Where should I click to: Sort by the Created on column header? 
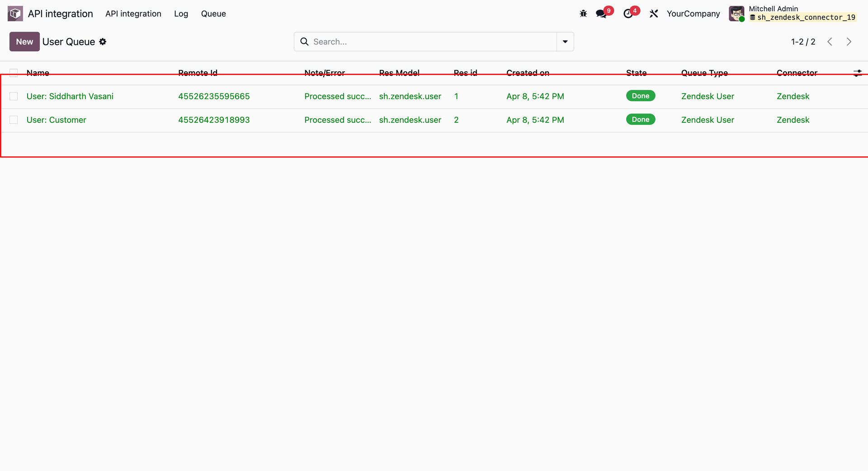tap(528, 73)
